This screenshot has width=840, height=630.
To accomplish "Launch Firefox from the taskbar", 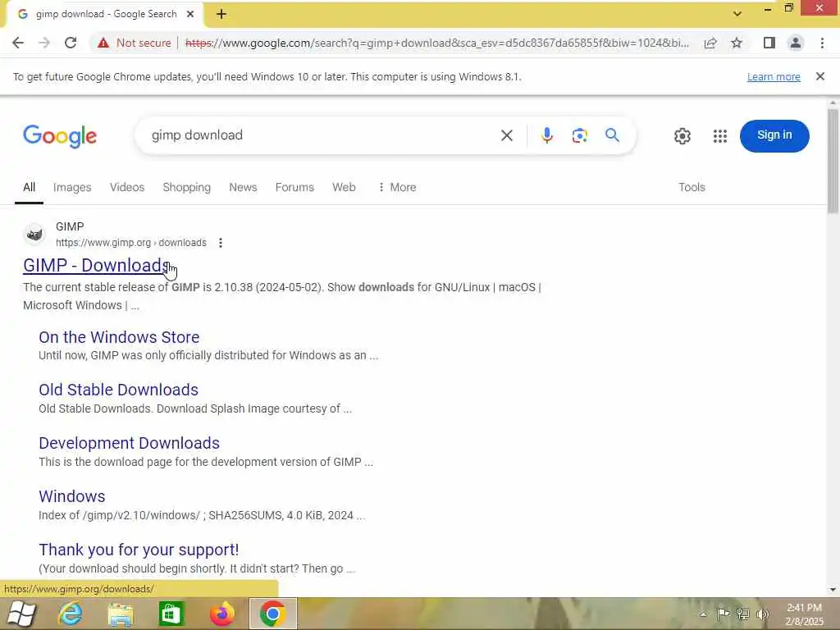I will point(221,614).
